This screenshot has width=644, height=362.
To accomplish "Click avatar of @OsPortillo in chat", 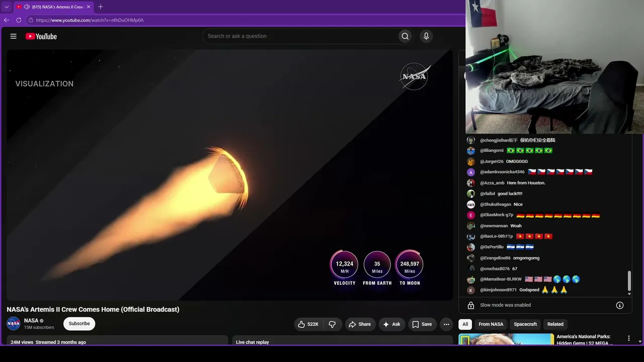I will 471,247.
